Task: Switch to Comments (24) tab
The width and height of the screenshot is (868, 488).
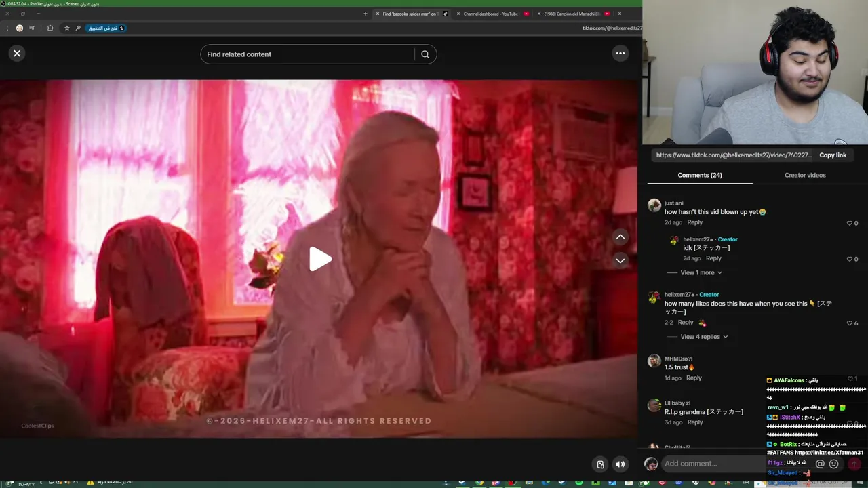Action: pos(700,175)
